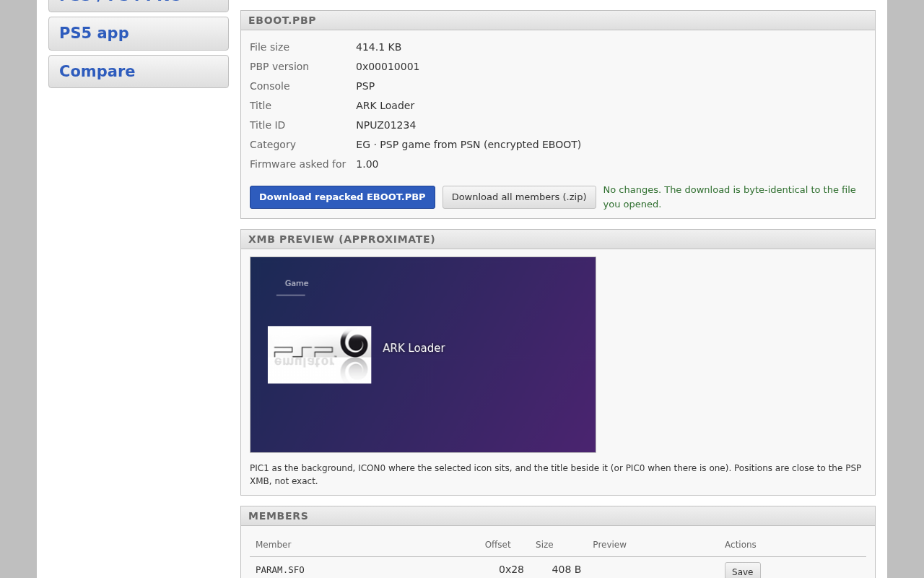Click the ARK Loader title in XMB preview

pyautogui.click(x=414, y=348)
